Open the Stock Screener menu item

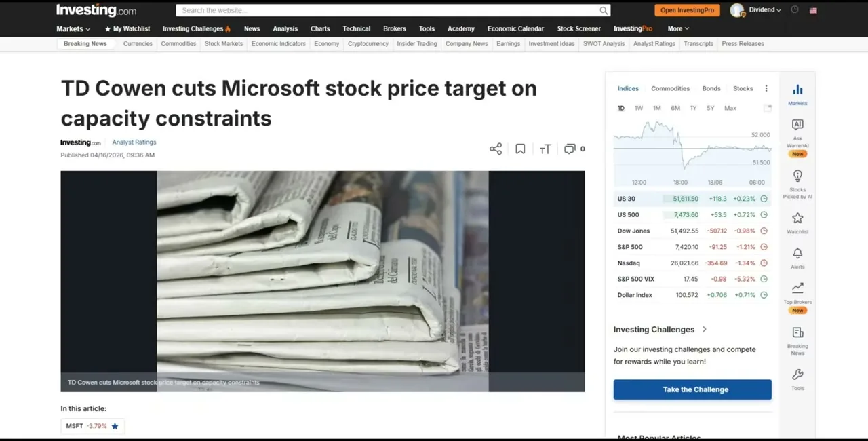tap(579, 28)
